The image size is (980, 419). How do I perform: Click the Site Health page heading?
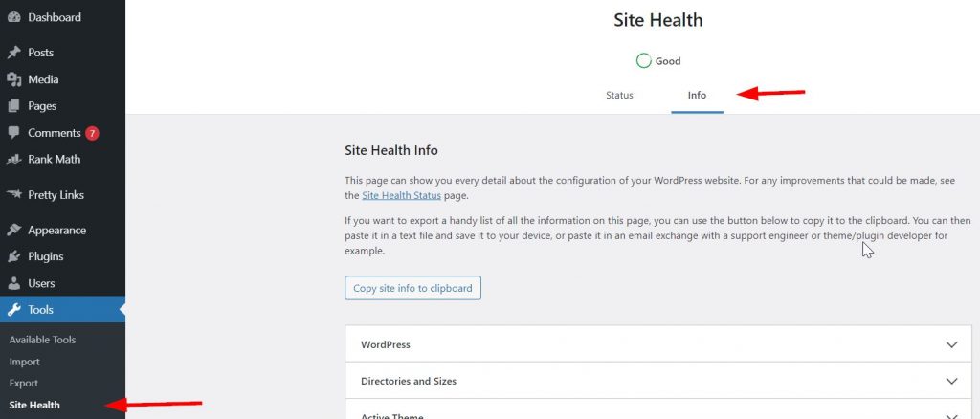pos(658,20)
